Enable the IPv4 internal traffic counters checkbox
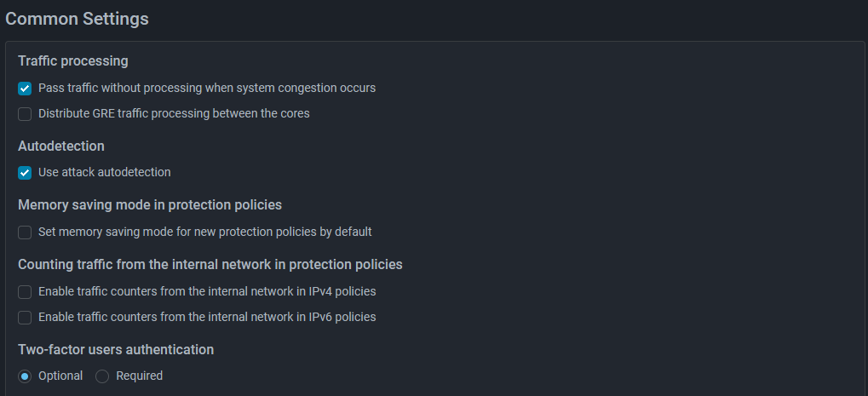 click(25, 291)
